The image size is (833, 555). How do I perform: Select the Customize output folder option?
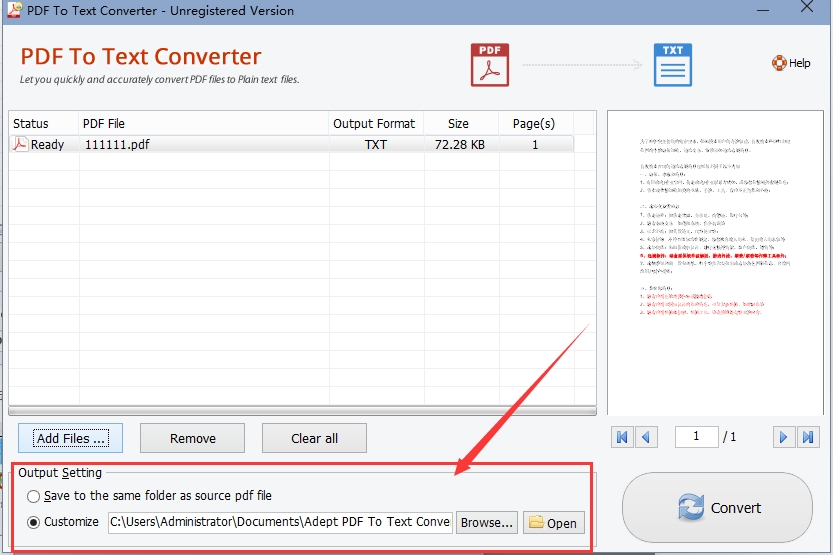tap(33, 522)
